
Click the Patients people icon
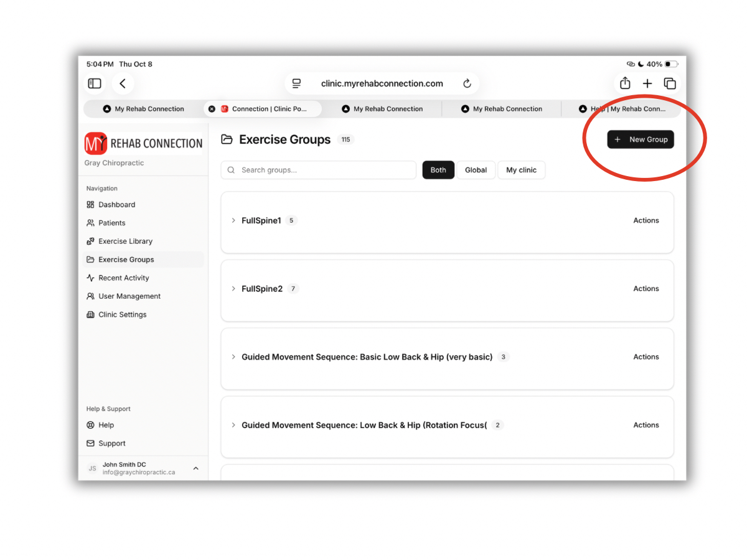point(90,223)
